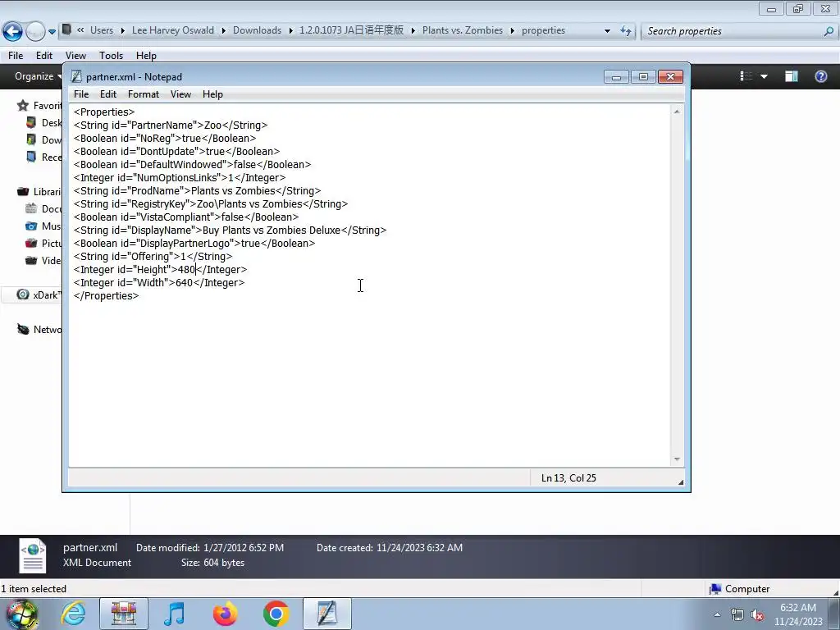Click the change view icon in Explorer
The height and width of the screenshot is (630, 840).
746,76
